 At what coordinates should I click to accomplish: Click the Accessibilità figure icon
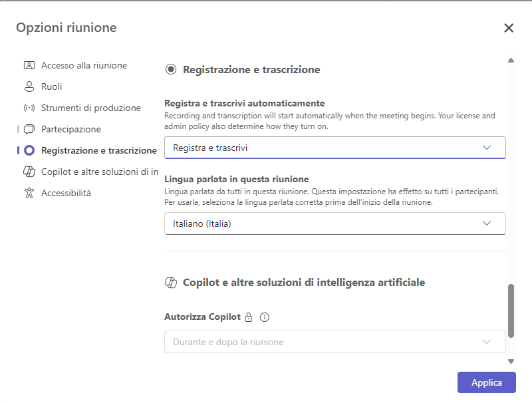[x=29, y=193]
